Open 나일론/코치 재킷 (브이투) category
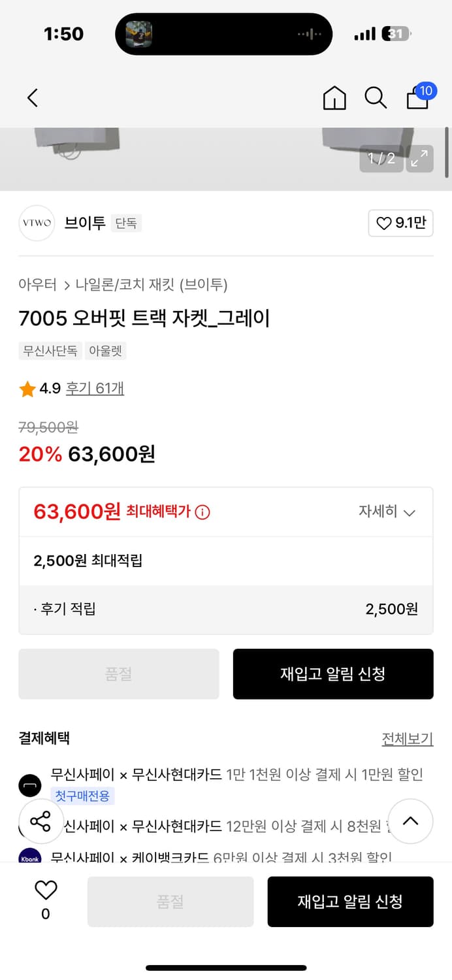 pos(152,285)
